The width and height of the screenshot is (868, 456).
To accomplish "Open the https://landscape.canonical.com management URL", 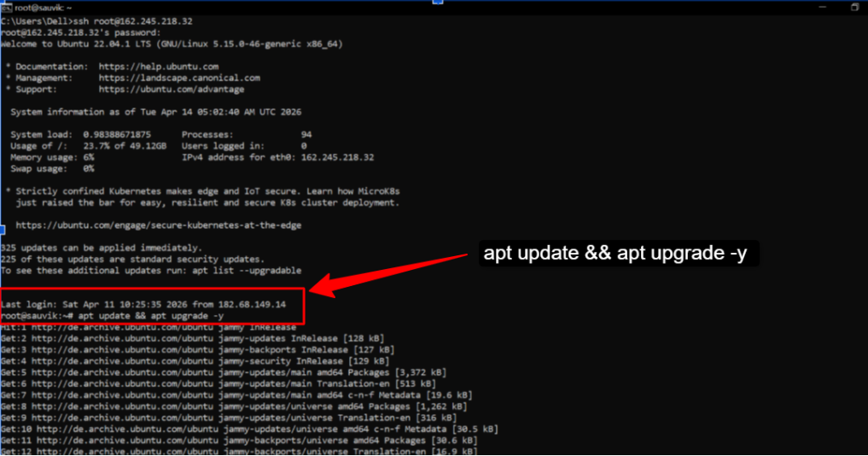I will tap(179, 78).
